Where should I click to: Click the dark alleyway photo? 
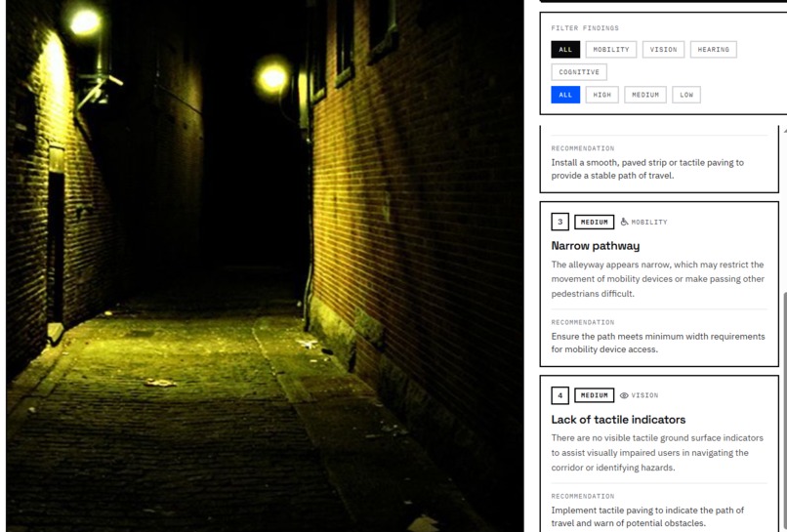coord(265,265)
